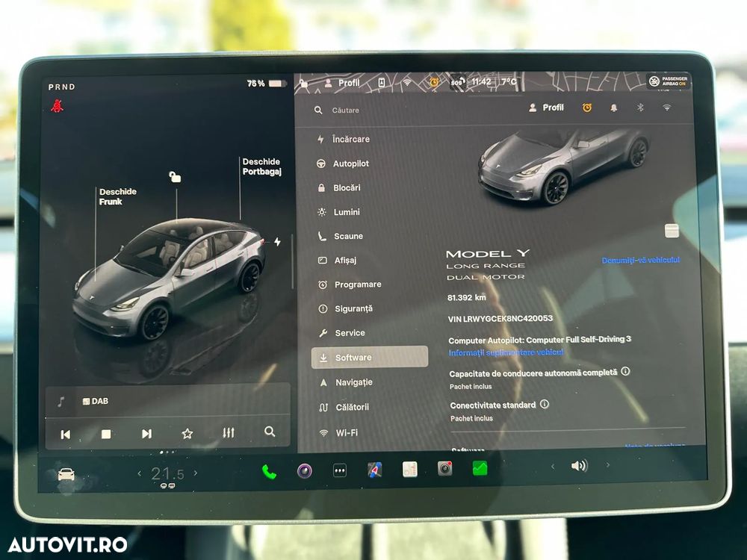Open green energy chart app
747x560 pixels.
[480, 468]
